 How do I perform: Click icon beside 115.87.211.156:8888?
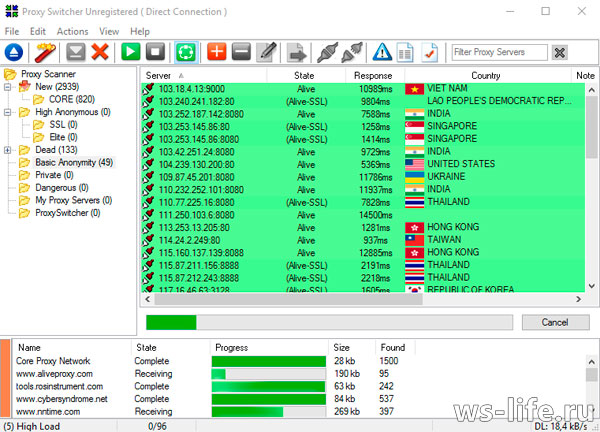148,266
